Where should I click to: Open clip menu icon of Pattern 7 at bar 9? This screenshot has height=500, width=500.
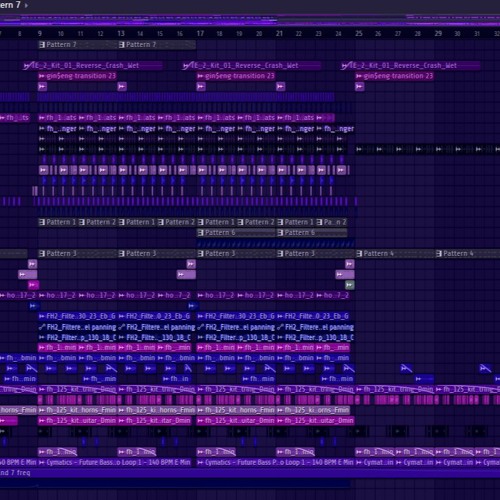(x=42, y=45)
